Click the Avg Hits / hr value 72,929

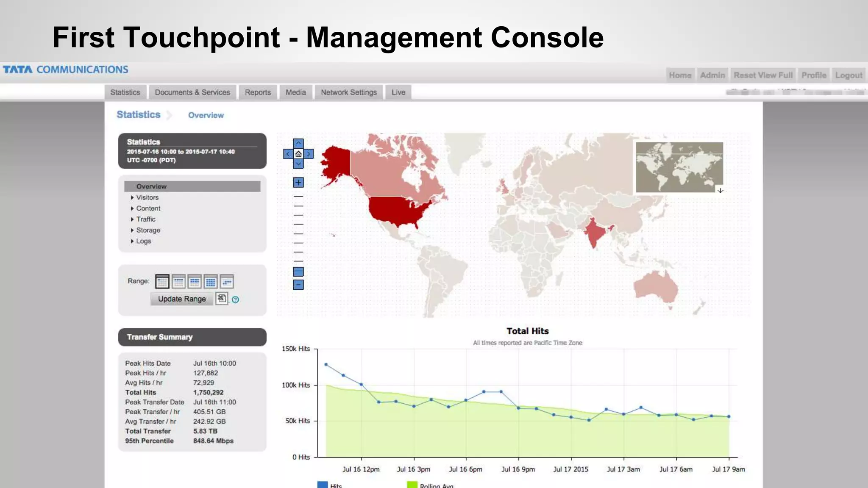pos(203,383)
